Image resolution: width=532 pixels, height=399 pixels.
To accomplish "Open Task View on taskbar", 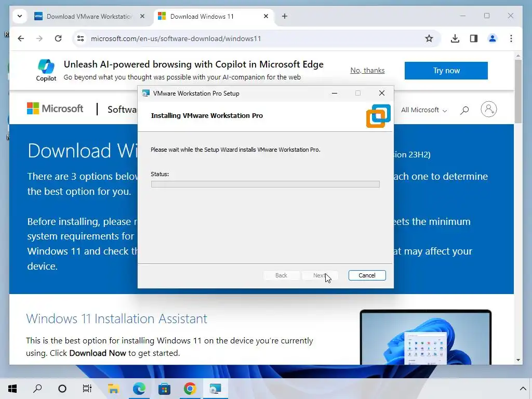I will (87, 389).
